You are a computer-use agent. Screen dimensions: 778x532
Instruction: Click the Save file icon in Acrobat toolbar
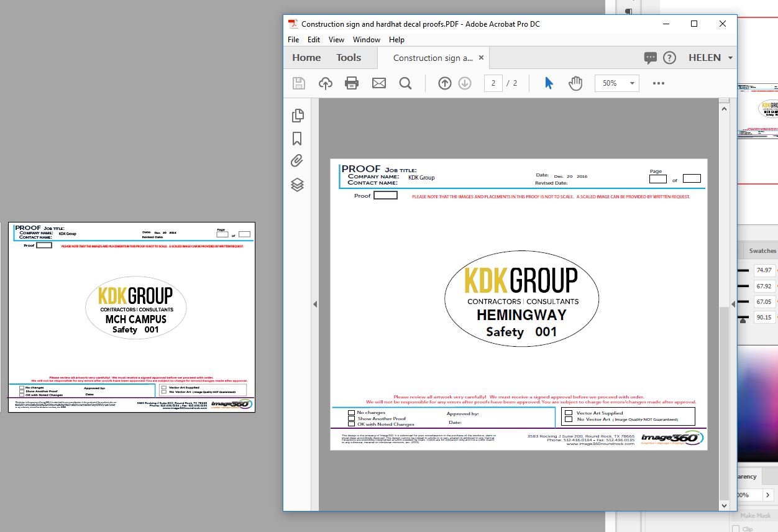tap(299, 83)
